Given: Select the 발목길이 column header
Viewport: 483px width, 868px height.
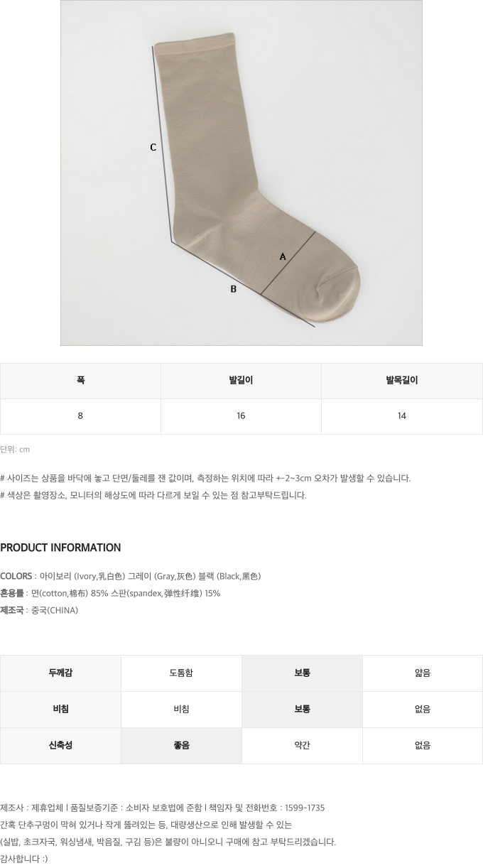Looking at the screenshot, I should (x=402, y=381).
